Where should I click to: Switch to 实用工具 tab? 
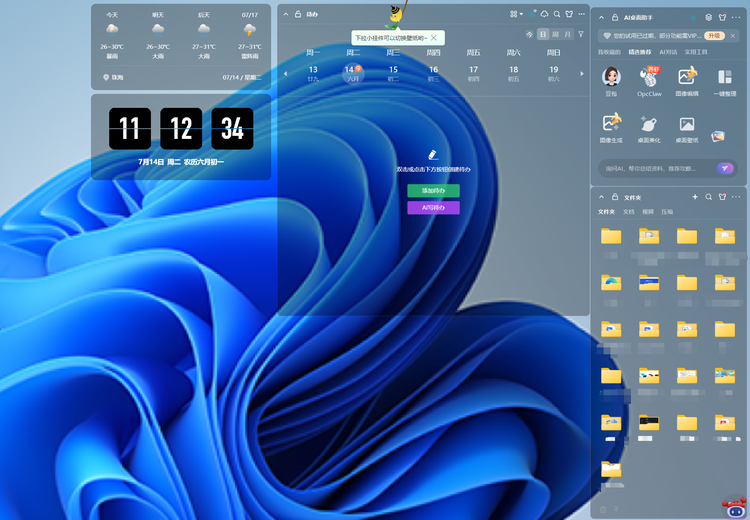click(x=695, y=52)
